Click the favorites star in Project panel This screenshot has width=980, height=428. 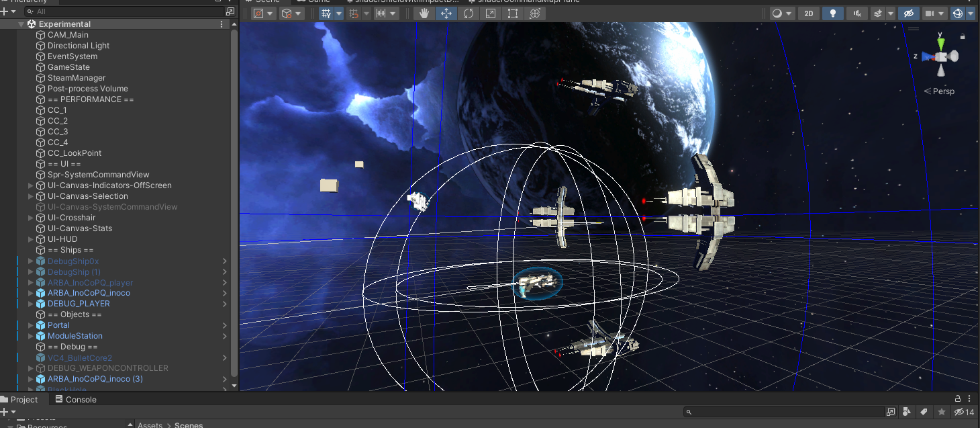point(942,412)
